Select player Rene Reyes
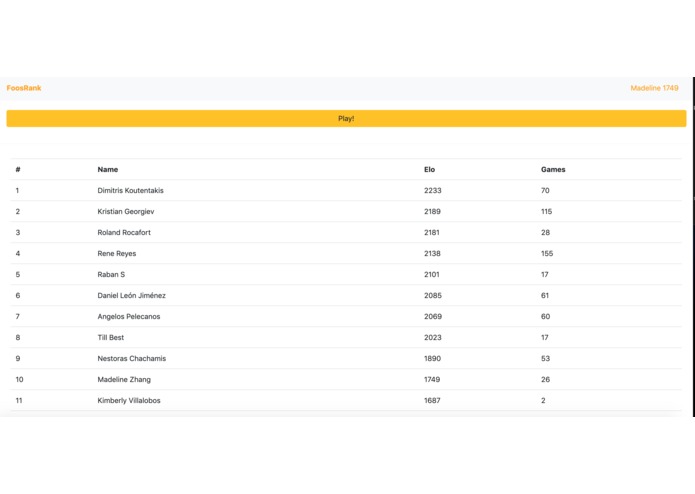The height and width of the screenshot is (494, 695). [x=117, y=253]
